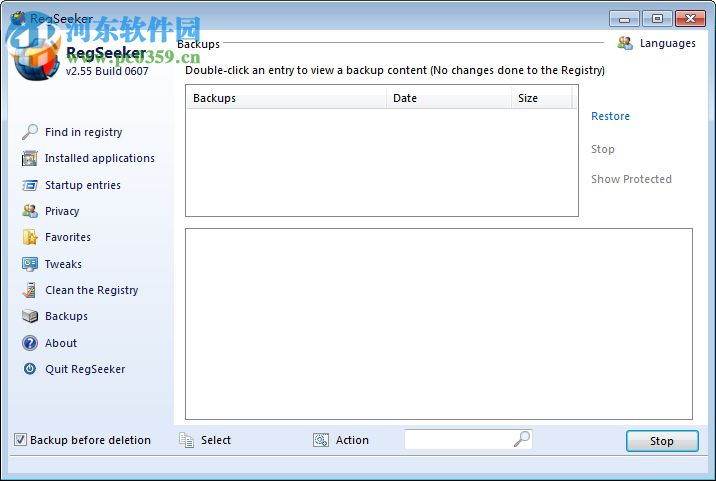
Task: Click the Select documents icon
Action: click(x=186, y=440)
